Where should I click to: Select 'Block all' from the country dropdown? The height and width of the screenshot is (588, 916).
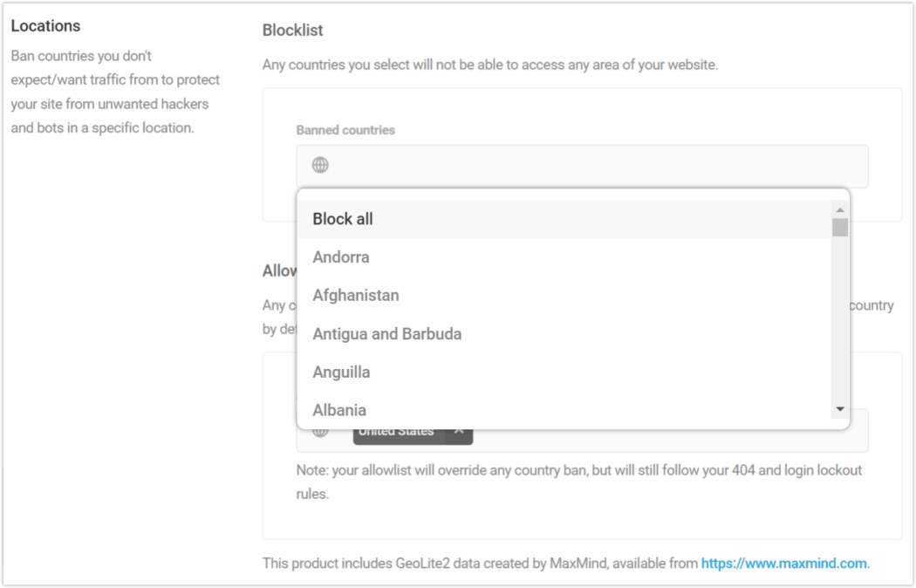click(x=343, y=218)
